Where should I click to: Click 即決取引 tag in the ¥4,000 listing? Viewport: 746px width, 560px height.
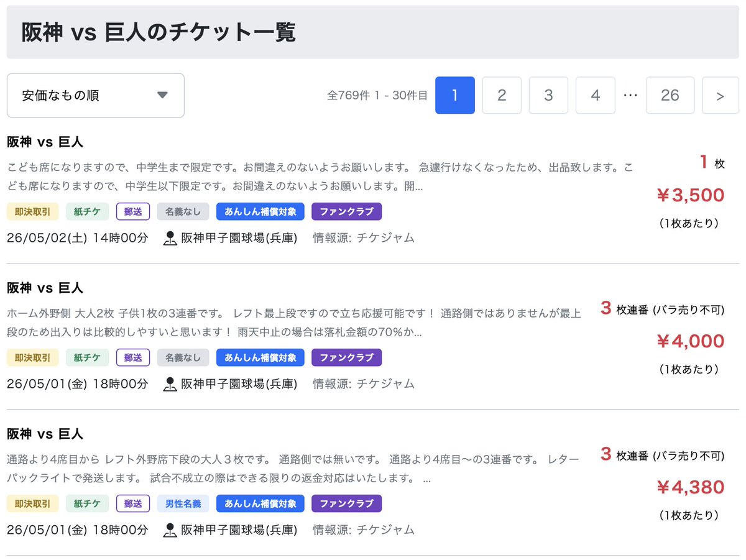pyautogui.click(x=32, y=357)
